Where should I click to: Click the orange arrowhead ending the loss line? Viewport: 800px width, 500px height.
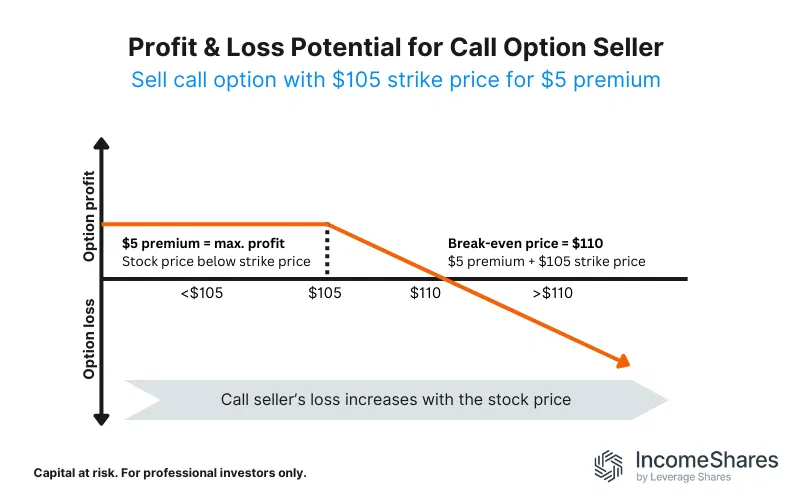(x=623, y=361)
